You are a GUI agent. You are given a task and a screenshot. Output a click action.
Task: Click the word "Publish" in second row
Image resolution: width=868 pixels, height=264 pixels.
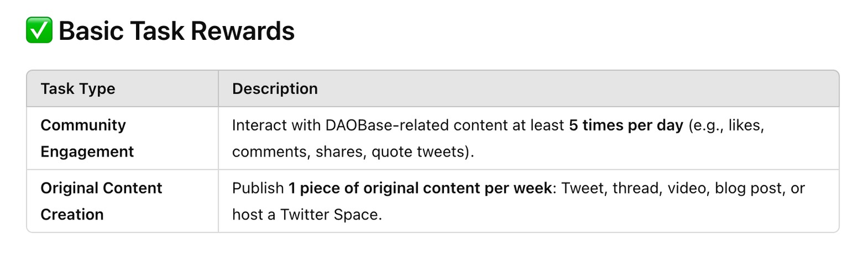pyautogui.click(x=258, y=188)
